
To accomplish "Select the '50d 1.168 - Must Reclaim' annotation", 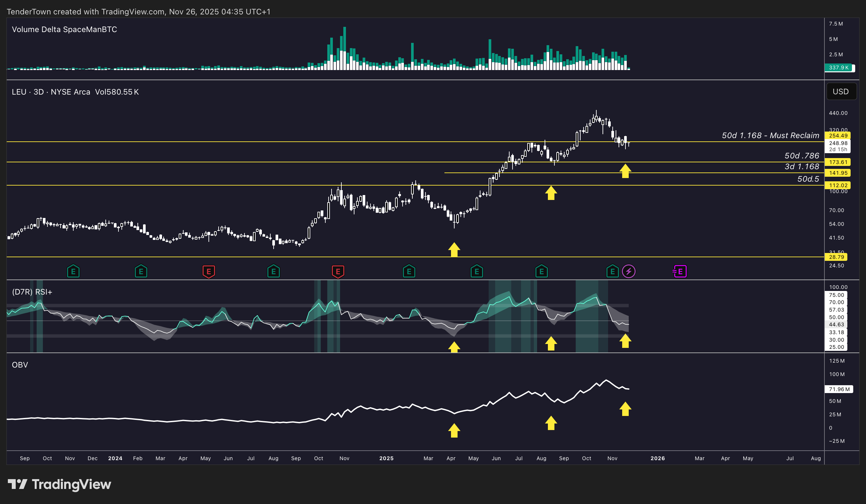I will pos(770,135).
